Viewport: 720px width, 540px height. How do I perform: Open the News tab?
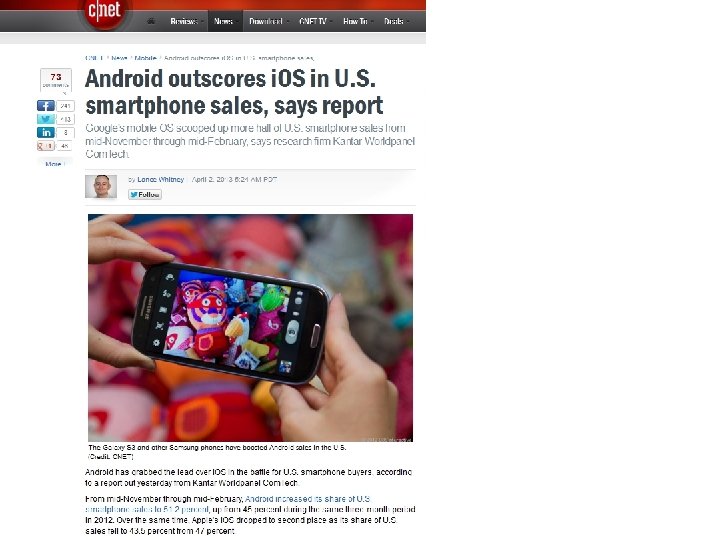(x=225, y=21)
